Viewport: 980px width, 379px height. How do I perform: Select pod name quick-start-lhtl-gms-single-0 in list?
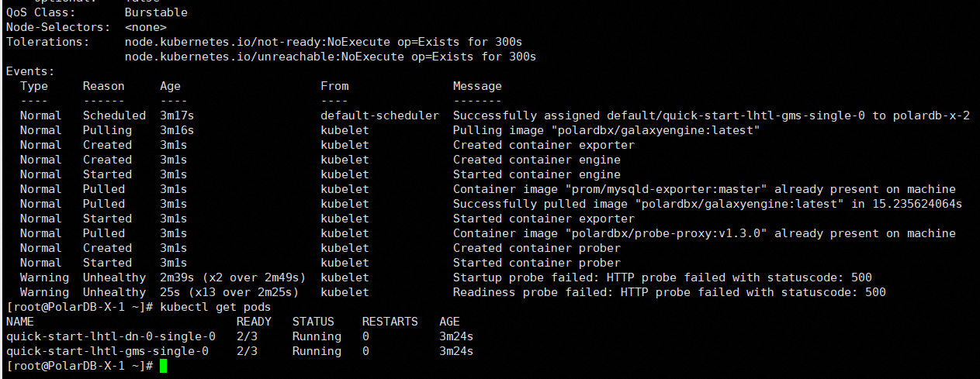point(107,351)
